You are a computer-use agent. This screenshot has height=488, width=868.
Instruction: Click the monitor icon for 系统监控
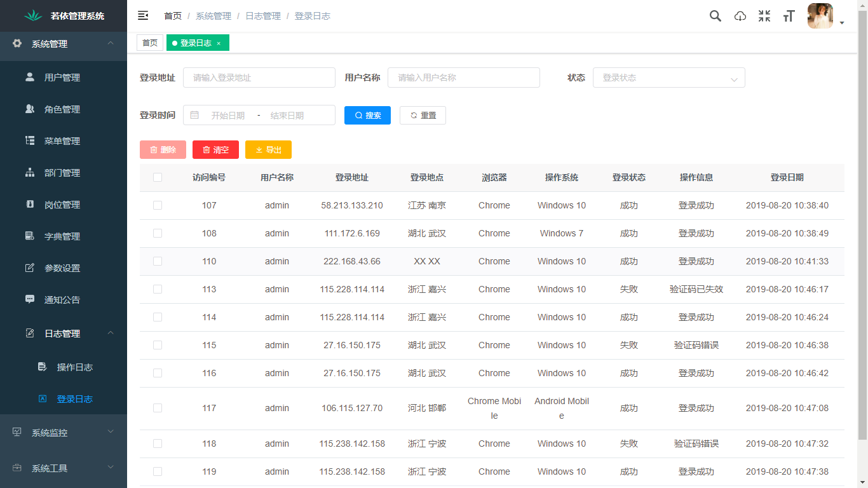point(17,432)
